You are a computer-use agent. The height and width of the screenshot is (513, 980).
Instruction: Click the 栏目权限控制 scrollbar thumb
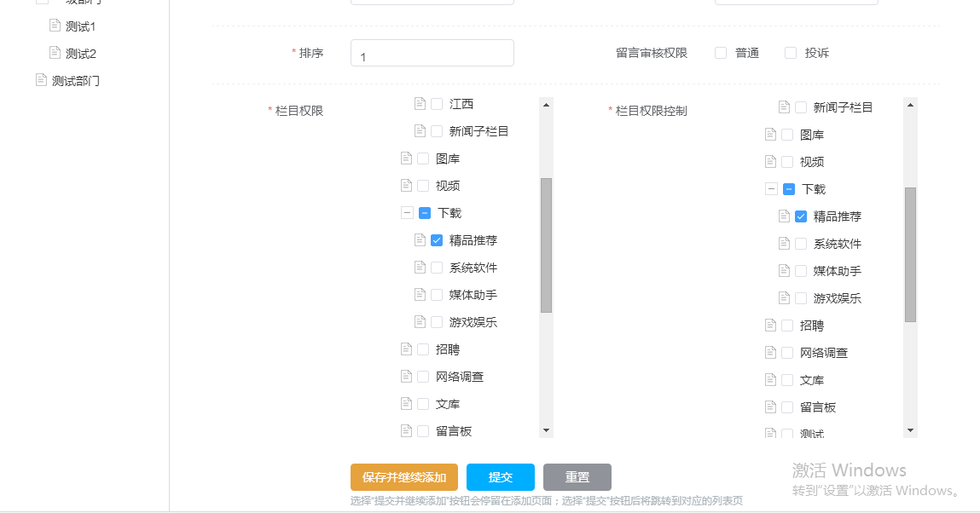point(910,254)
